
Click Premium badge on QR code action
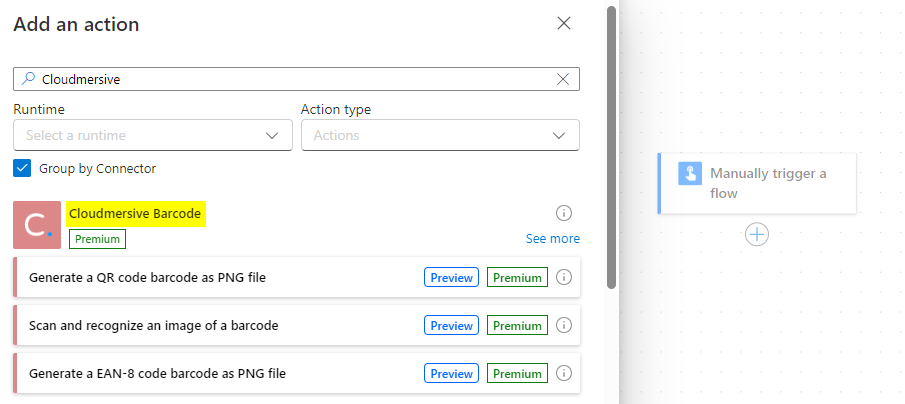tap(517, 278)
